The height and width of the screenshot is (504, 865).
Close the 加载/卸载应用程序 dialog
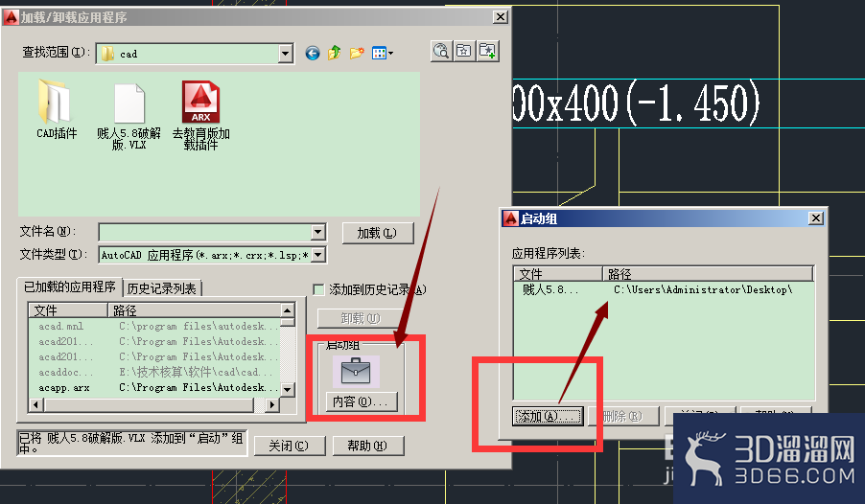click(500, 17)
